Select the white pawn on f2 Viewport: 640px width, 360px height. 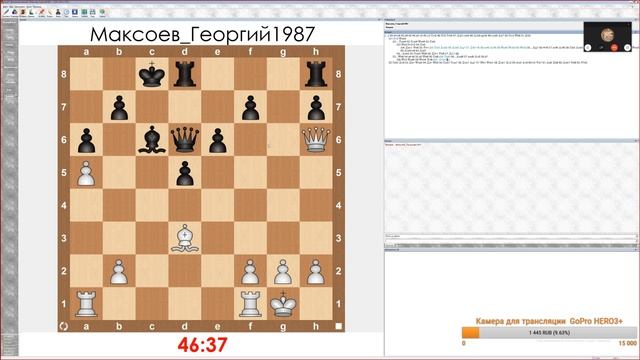[x=250, y=271]
